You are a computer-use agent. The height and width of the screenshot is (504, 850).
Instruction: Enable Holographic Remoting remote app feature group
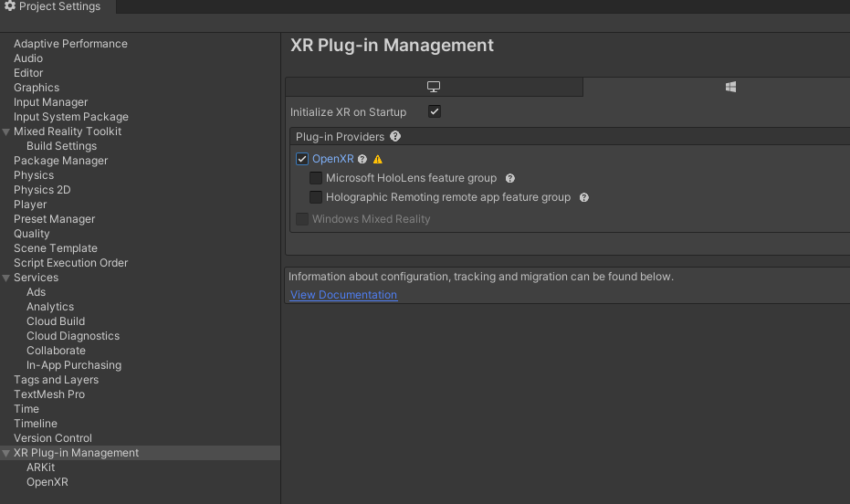click(316, 197)
